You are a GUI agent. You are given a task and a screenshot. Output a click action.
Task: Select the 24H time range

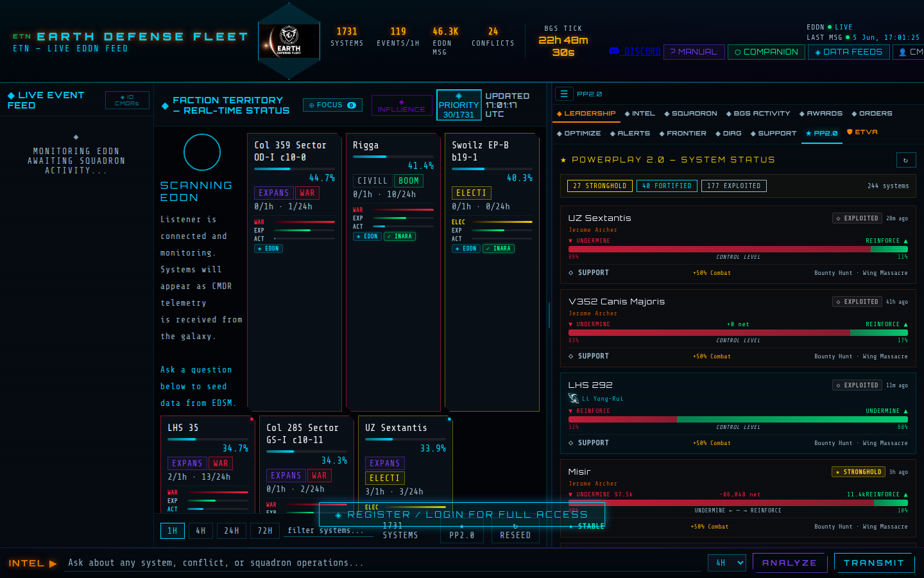click(232, 530)
